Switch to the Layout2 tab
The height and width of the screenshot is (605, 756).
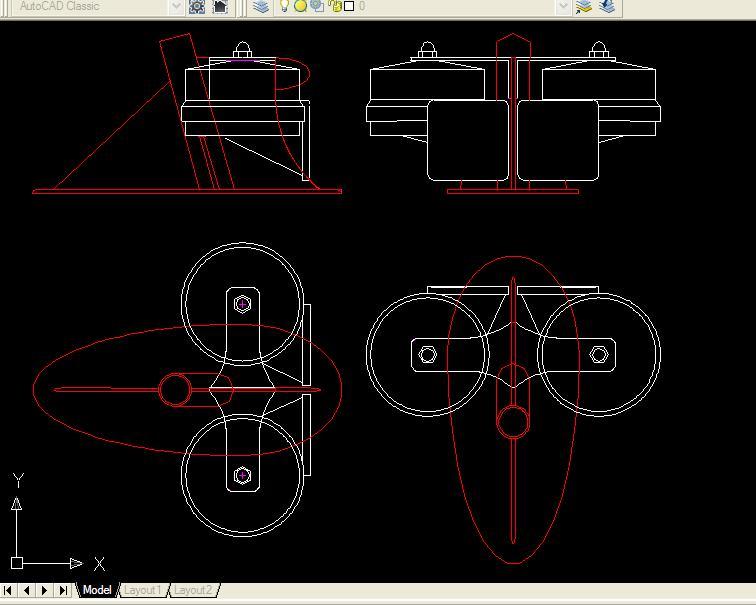[193, 590]
